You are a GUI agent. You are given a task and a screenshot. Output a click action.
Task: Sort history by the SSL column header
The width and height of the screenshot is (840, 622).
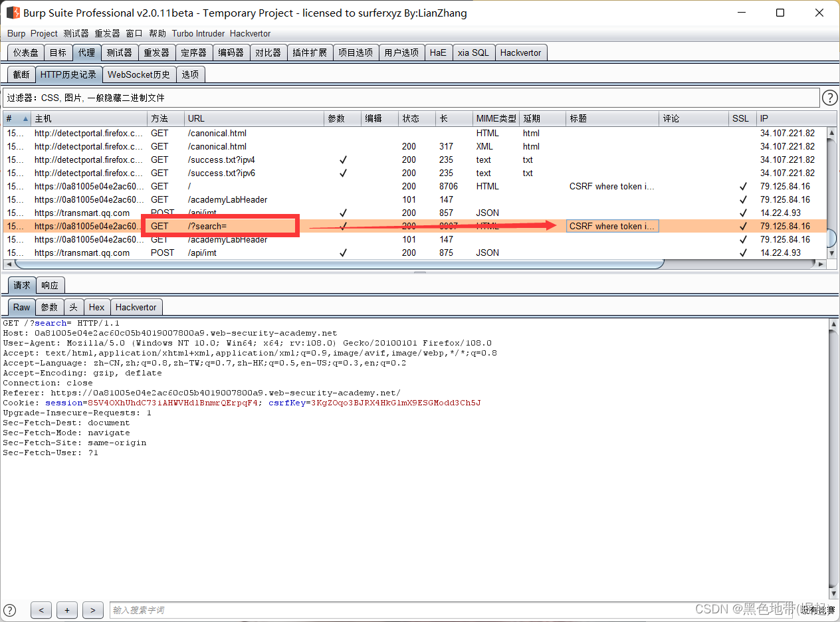[x=742, y=118]
